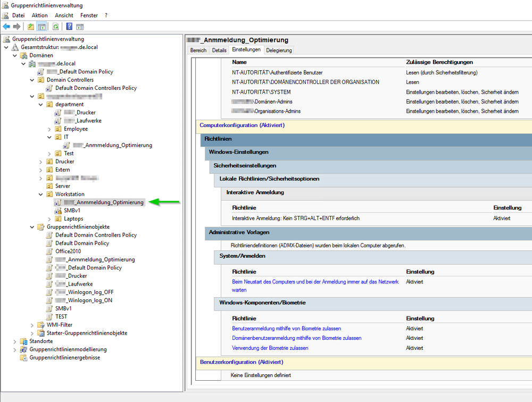Screen dimensions: 532x402
Task: Click Benutzeranmeldung mithilfe von Biometrie zulassen link
Action: (286, 329)
